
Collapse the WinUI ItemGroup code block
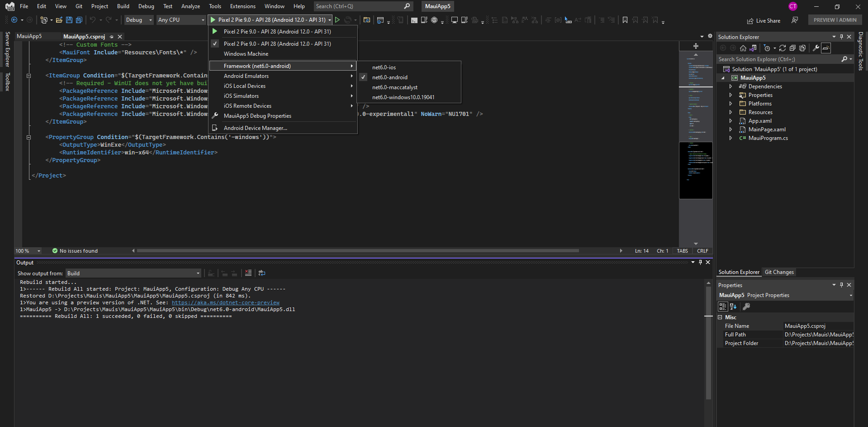click(28, 76)
